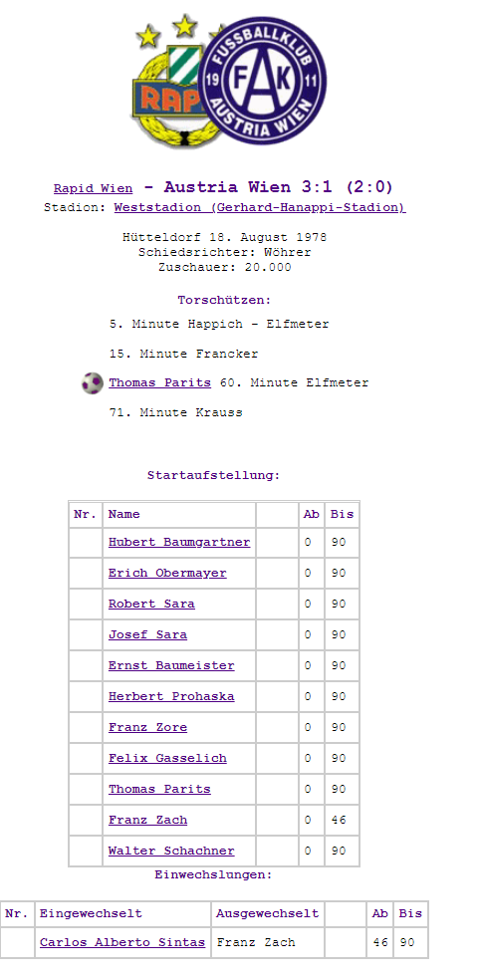This screenshot has width=478, height=980.
Task: Select the Franz Zore link
Action: tap(147, 727)
